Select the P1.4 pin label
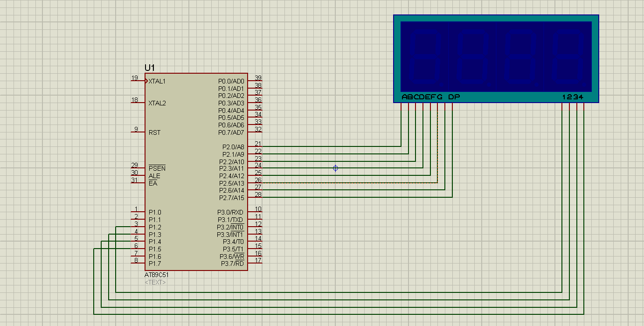 click(155, 242)
